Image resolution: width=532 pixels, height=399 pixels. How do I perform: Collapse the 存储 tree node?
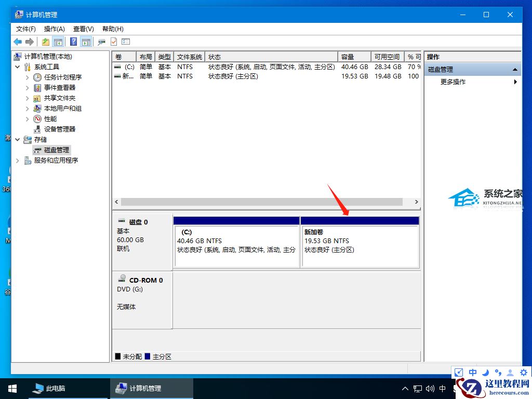tap(18, 139)
